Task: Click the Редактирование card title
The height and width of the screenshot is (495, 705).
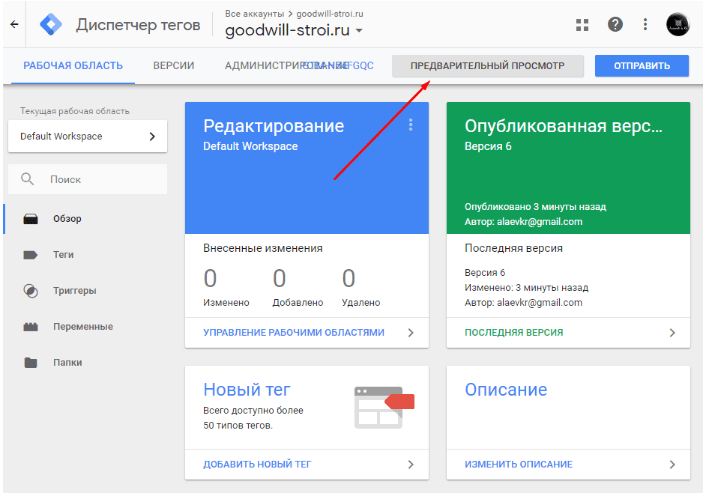Action: [273, 126]
